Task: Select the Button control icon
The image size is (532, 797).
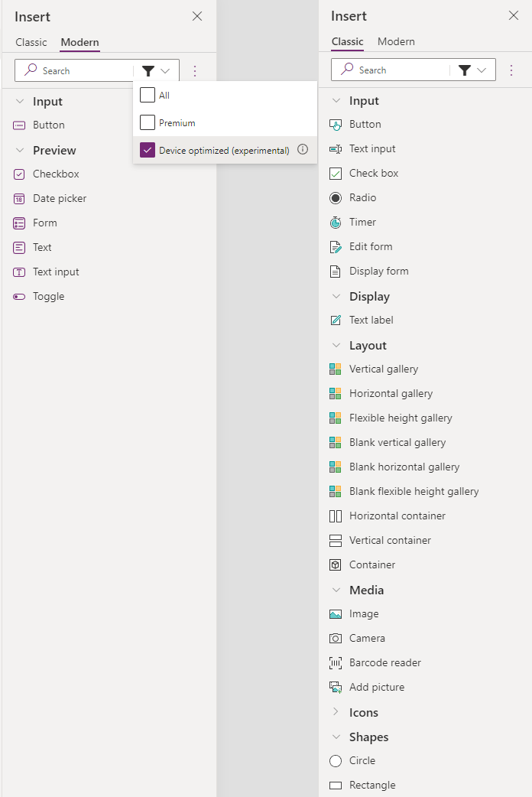Action: pos(337,124)
